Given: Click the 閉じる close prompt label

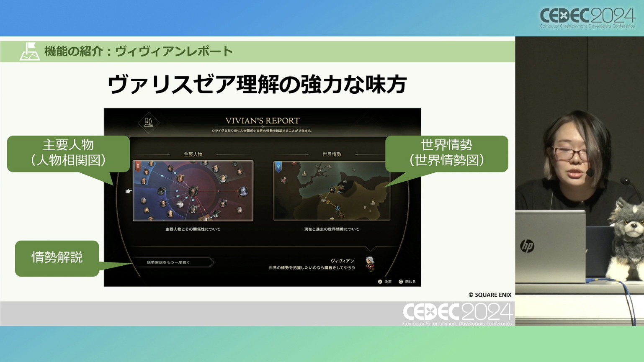Looking at the screenshot, I should coord(410,282).
